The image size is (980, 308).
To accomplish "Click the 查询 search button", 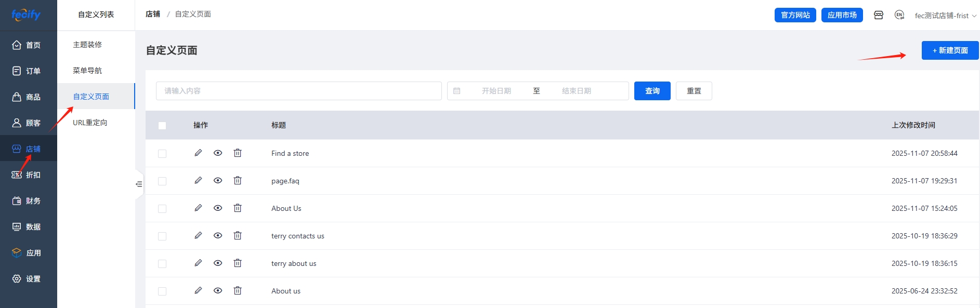I will (x=652, y=91).
